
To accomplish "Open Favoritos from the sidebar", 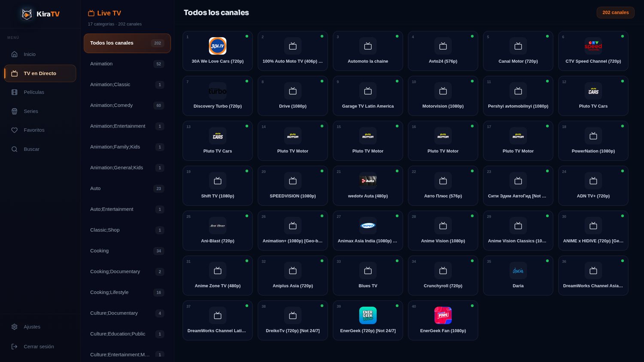I will 40,130.
